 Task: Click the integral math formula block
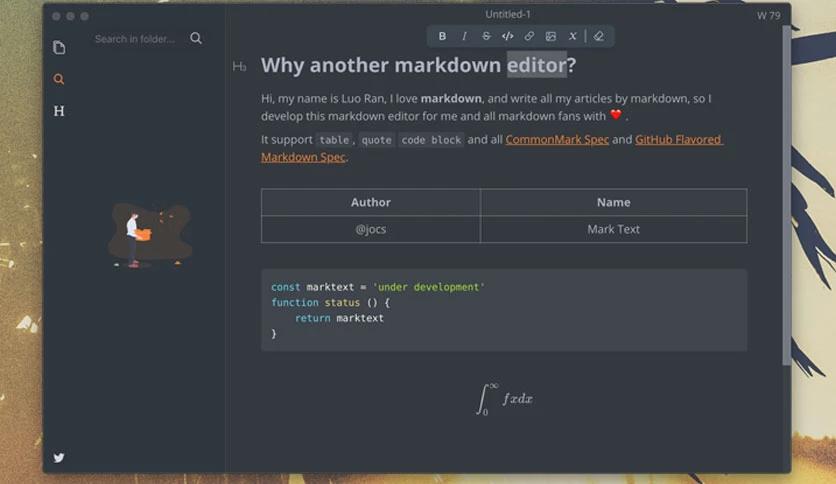(504, 399)
